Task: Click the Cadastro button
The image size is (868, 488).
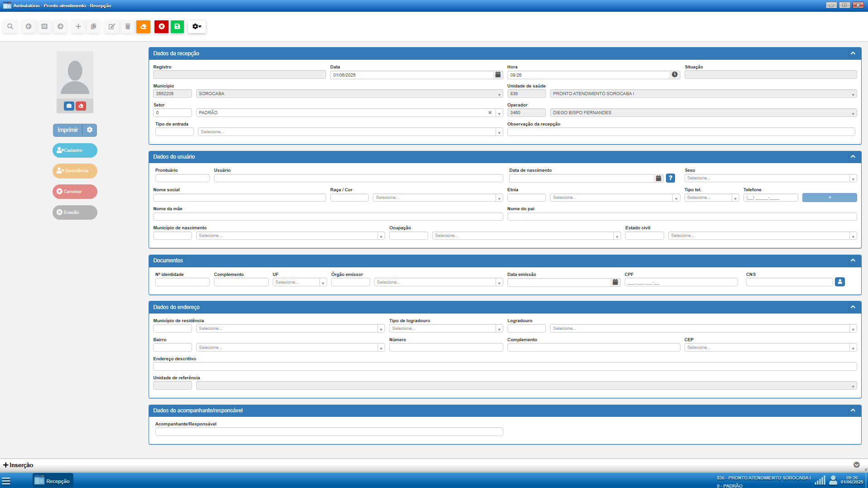Action: [75, 150]
